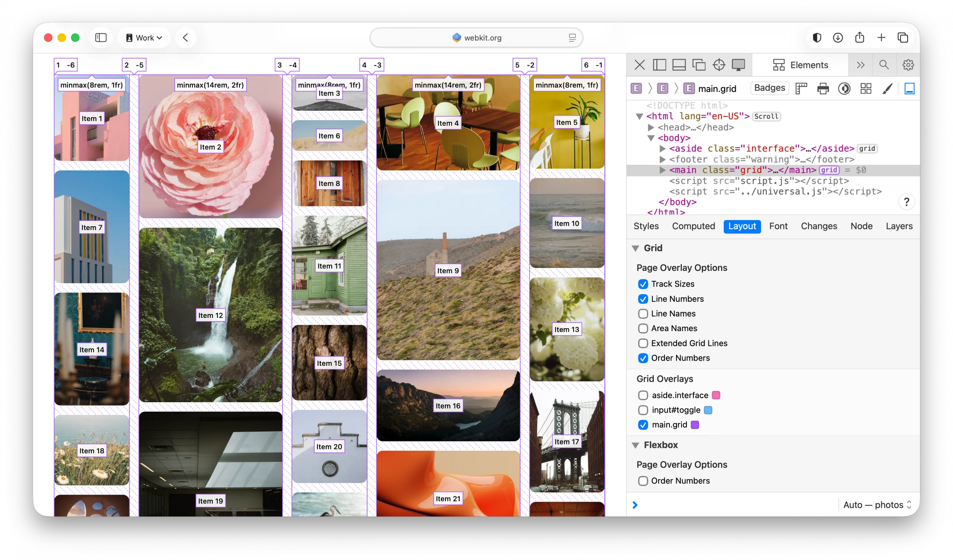Open help via the question mark button

[906, 202]
